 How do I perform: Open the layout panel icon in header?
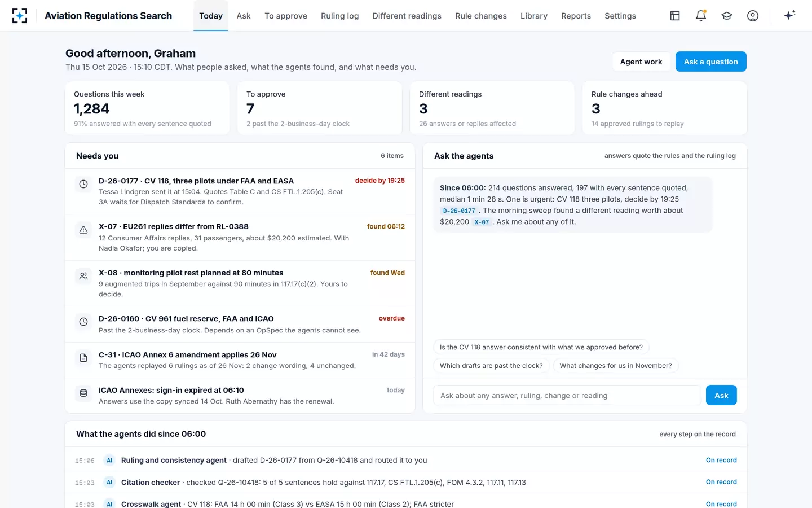(675, 16)
